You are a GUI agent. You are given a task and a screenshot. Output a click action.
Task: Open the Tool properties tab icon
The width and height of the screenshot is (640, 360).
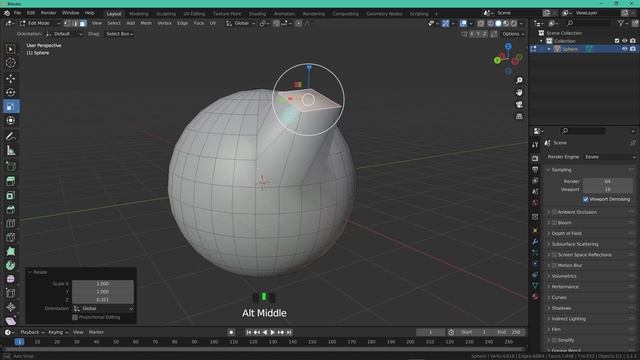(535, 145)
